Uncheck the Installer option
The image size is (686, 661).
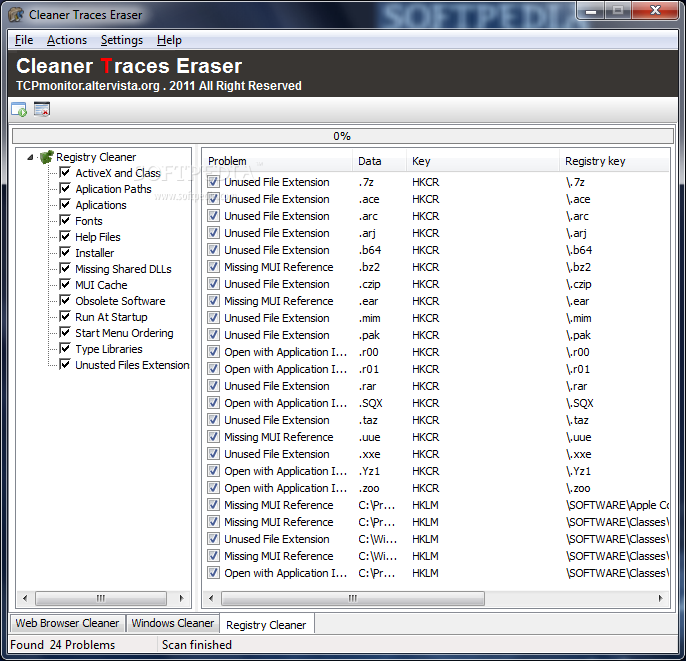(65, 252)
